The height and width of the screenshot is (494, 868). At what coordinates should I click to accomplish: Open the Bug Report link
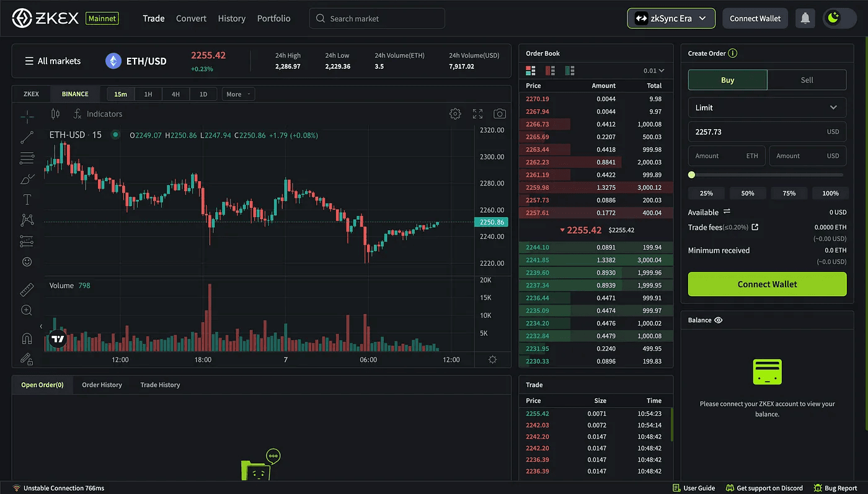pos(836,488)
